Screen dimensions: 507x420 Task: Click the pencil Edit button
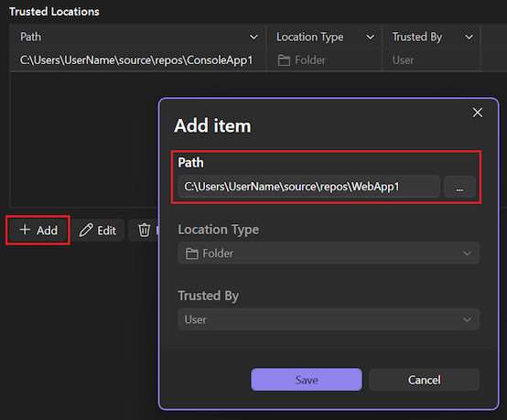point(98,231)
